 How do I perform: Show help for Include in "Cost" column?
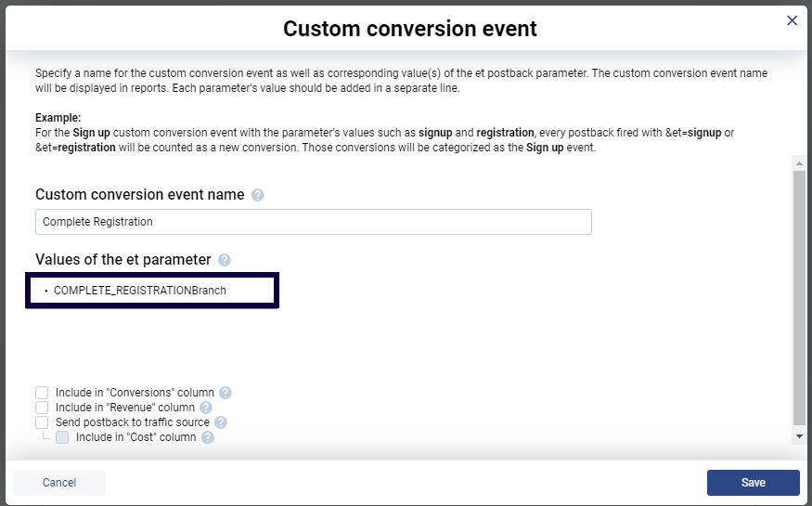pos(208,437)
